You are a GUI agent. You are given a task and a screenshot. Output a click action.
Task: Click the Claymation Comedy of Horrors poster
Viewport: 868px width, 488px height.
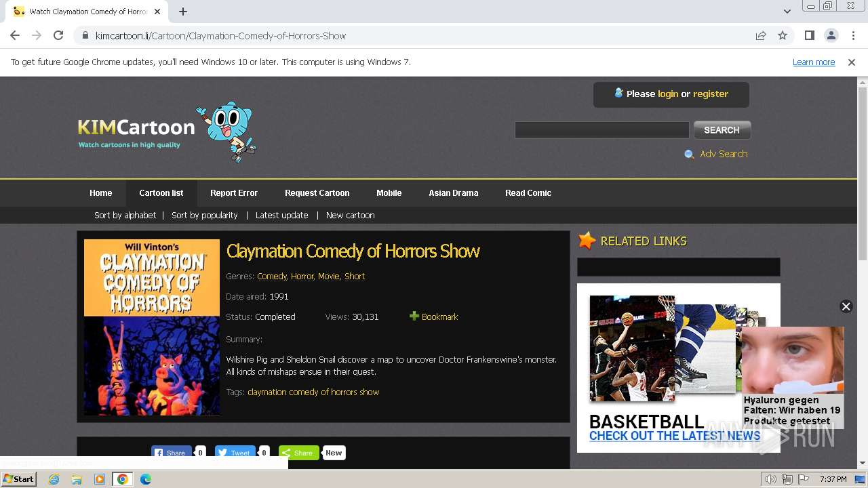pos(152,327)
